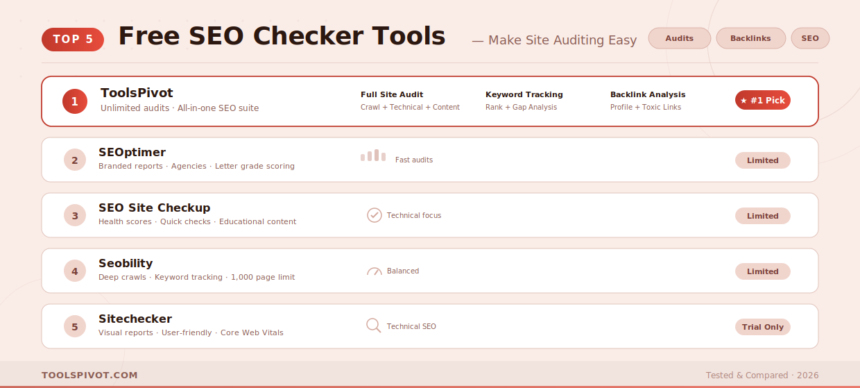Click 'Health scores · Quick checks · Educational content' text
Viewport: 860px width, 388px height.
tap(197, 222)
